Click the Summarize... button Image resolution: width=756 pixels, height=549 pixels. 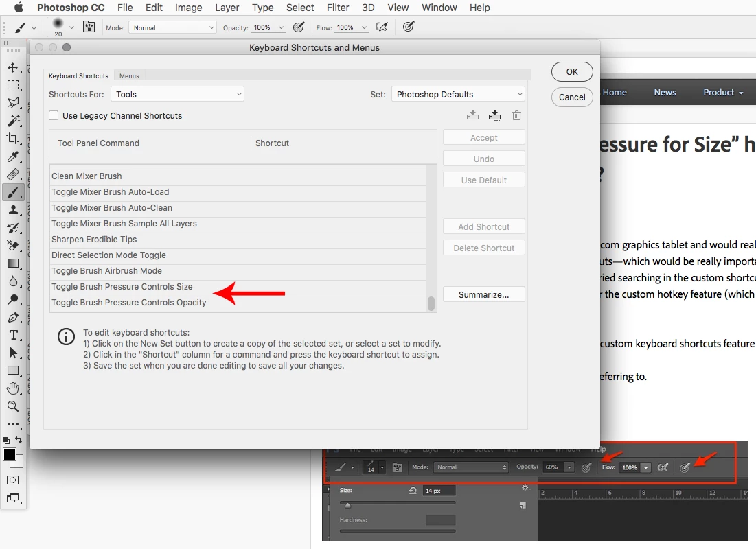pyautogui.click(x=483, y=294)
